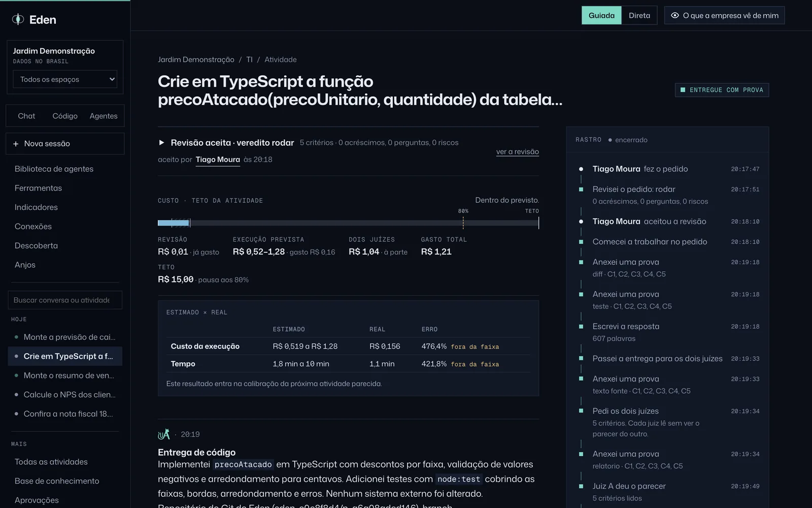The height and width of the screenshot is (508, 812).
Task: Open Calcule o NPS dos clien... activity
Action: pos(65,395)
